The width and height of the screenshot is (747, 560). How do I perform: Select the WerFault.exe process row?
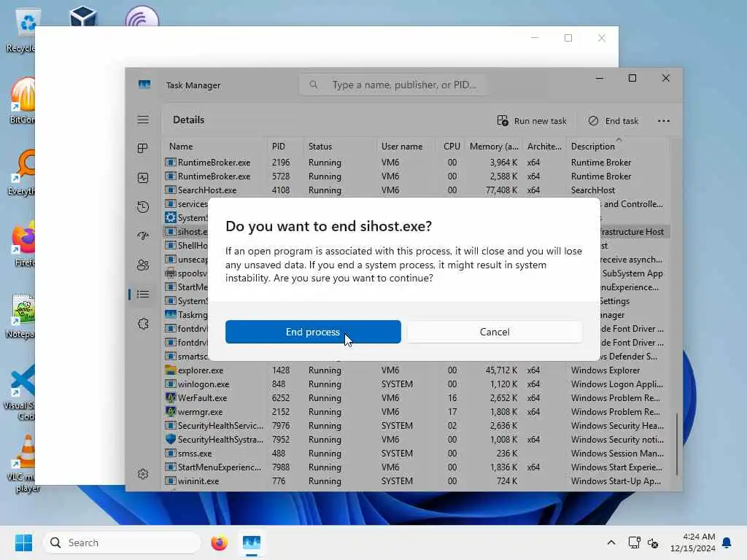[x=417, y=398]
